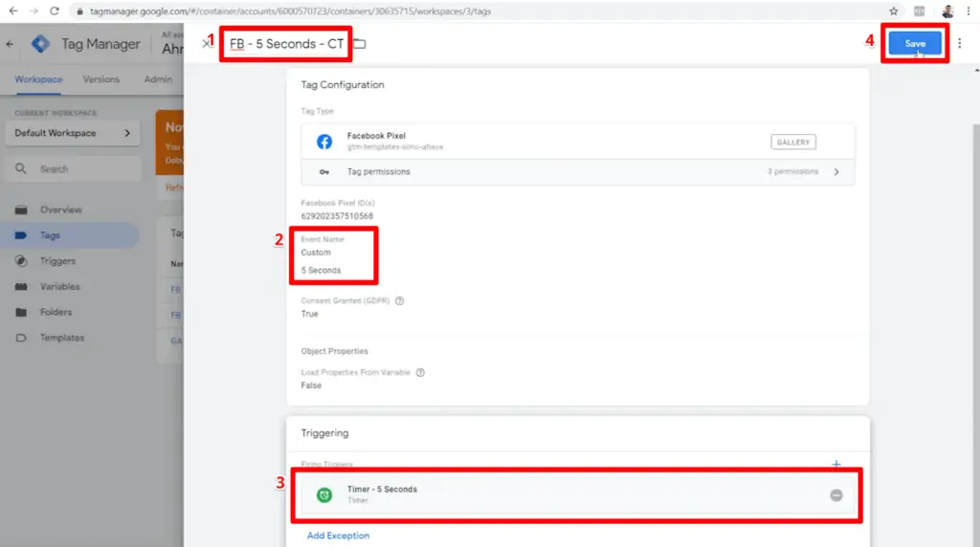The image size is (980, 547).
Task: Click the search magnifier icon in the sidebar
Action: [x=21, y=169]
